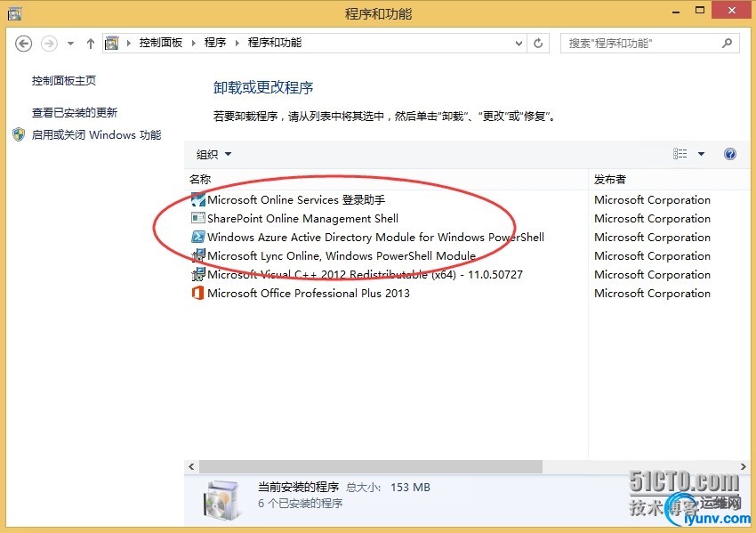Click the horizontal scrollbar left arrow
Screen dimensions: 756x533
pos(191,466)
